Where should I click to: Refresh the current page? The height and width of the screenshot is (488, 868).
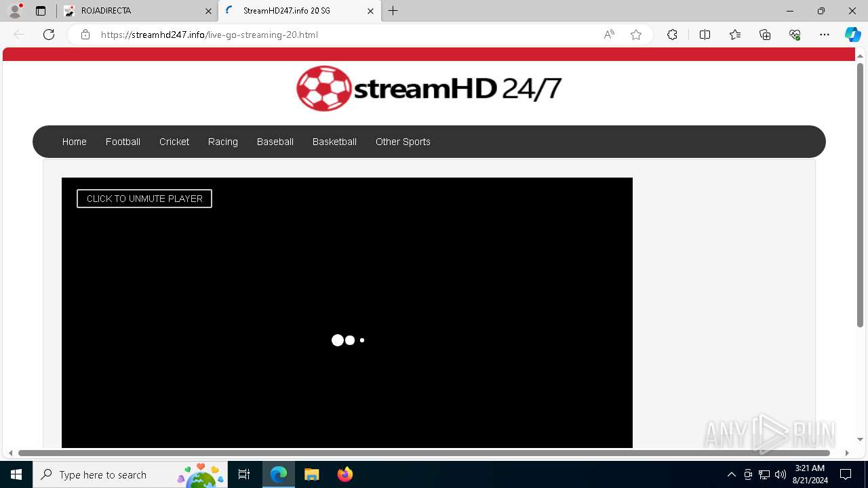49,35
